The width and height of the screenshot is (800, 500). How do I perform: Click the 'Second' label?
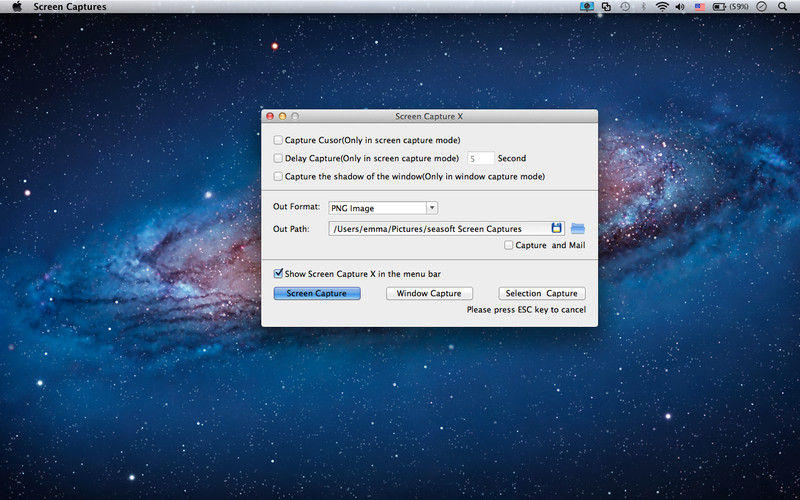coord(512,158)
